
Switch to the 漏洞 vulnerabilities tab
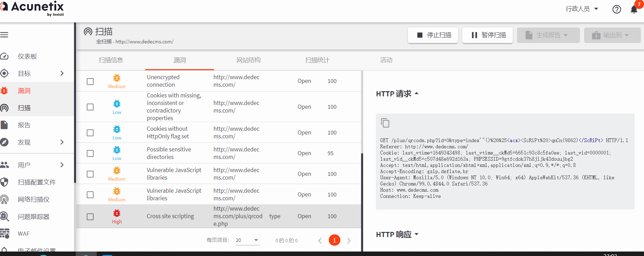[180, 60]
